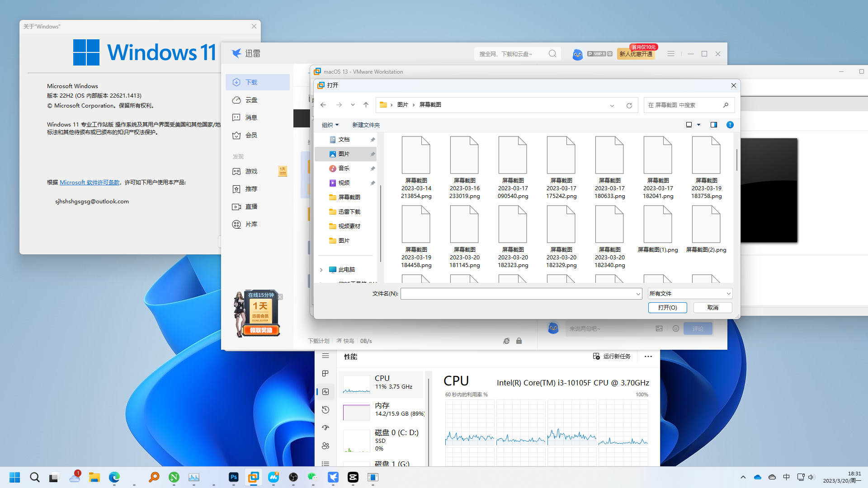Switch to Task Manager's users section
Screen dimensions: 868x488
[x=325, y=446]
